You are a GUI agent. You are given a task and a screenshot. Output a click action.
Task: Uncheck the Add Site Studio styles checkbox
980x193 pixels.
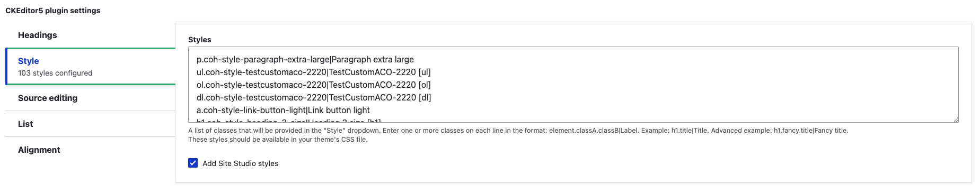(x=193, y=163)
